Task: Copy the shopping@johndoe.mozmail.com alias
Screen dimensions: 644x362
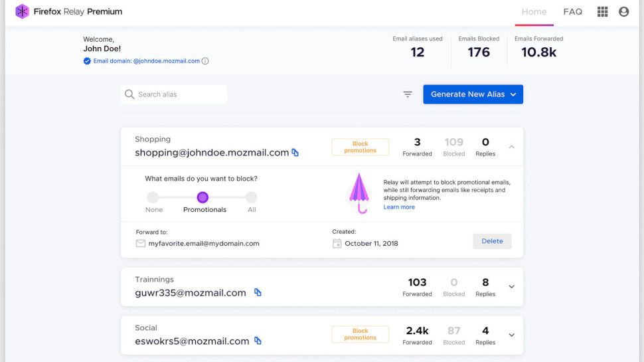Action: [295, 153]
